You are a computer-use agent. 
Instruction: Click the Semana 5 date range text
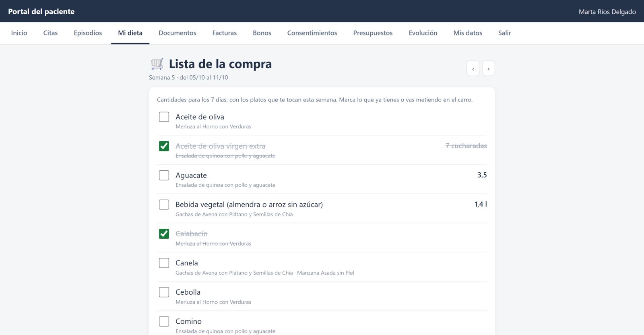point(188,77)
